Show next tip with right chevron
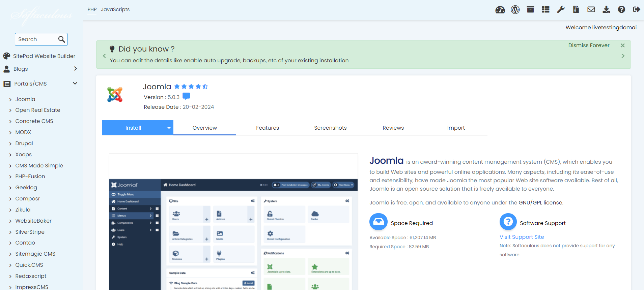This screenshot has height=290, width=644. tap(623, 56)
